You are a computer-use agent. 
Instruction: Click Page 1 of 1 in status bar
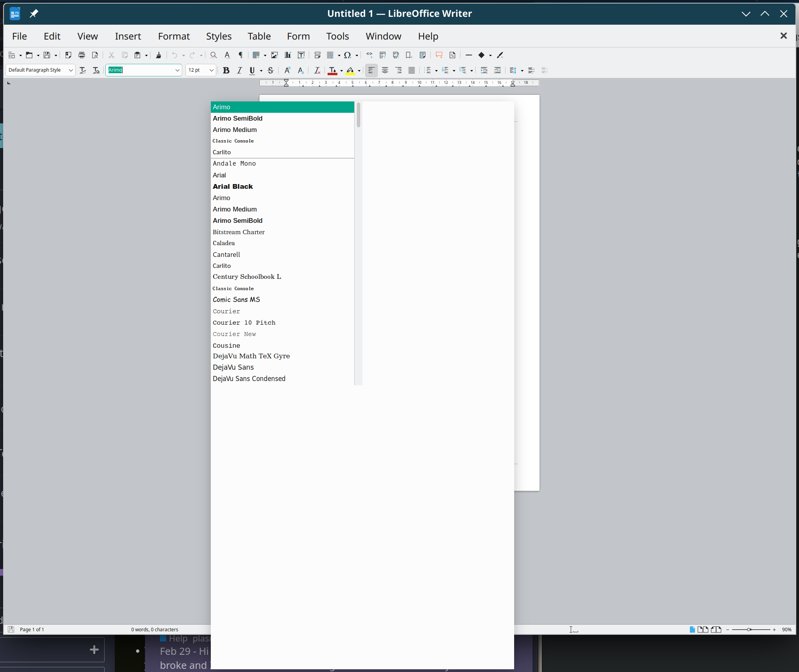tap(32, 629)
